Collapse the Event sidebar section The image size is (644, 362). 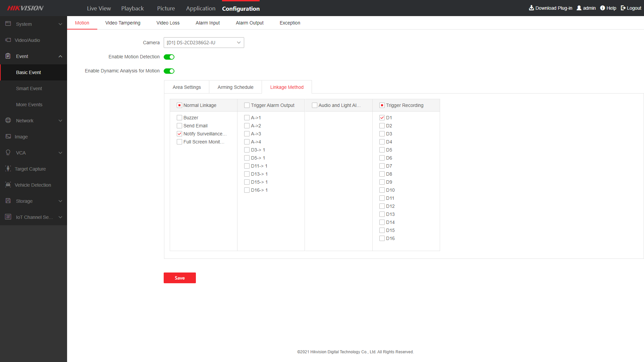pyautogui.click(x=60, y=56)
